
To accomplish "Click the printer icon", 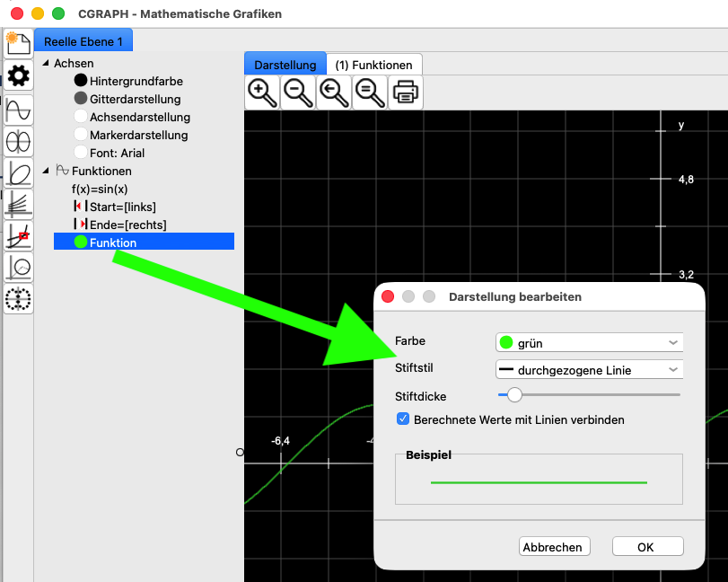I will tap(406, 92).
